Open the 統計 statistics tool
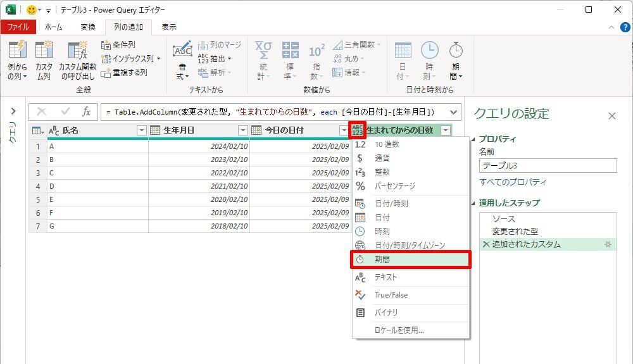The image size is (633, 364). (x=263, y=60)
